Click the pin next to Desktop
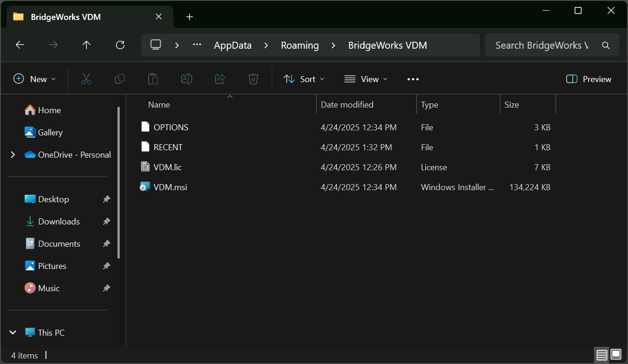 point(106,199)
